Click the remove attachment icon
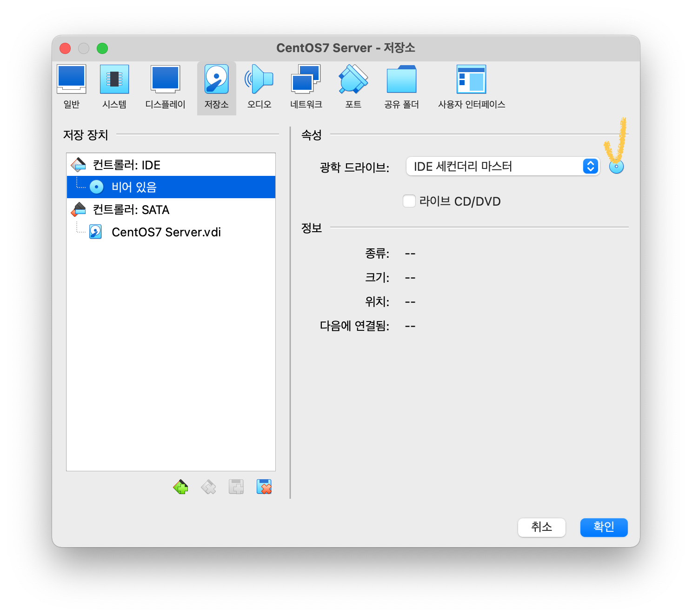 264,487
